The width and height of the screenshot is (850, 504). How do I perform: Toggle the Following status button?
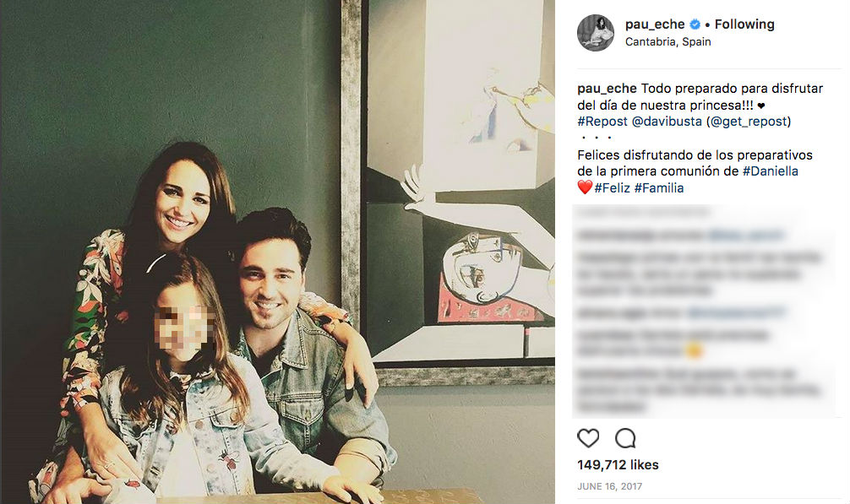(x=744, y=24)
